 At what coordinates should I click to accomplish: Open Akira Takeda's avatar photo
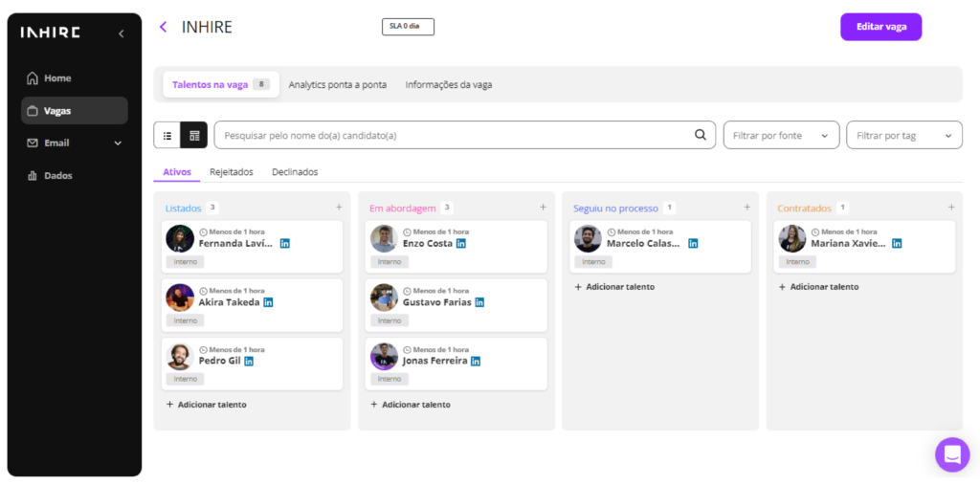(x=180, y=298)
